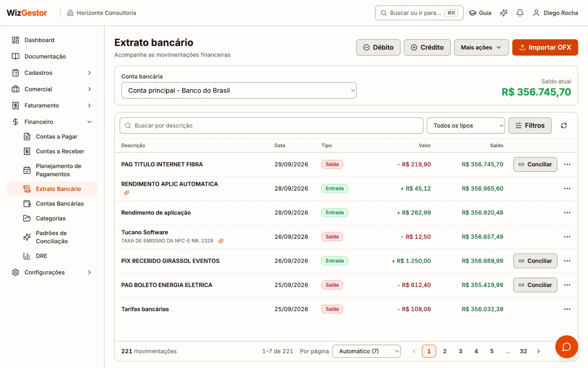Open the chat support bubble

pyautogui.click(x=566, y=347)
